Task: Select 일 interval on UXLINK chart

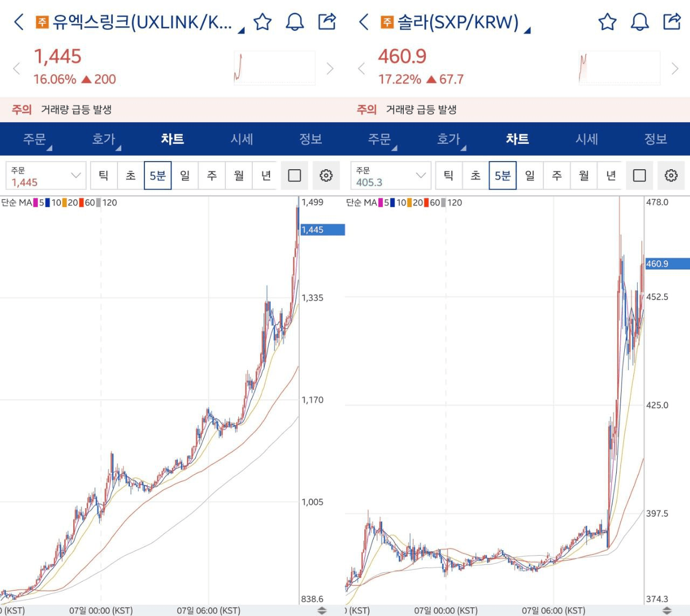Action: point(185,176)
